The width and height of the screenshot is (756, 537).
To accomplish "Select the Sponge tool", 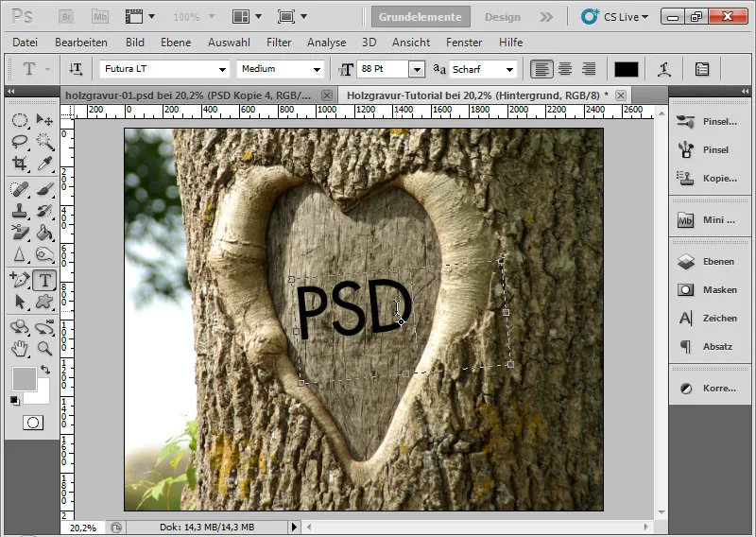I will pos(44,254).
